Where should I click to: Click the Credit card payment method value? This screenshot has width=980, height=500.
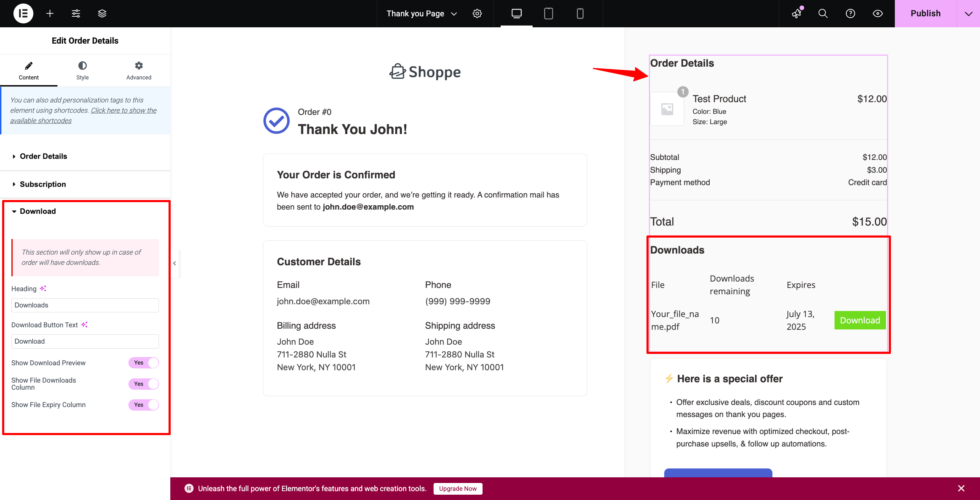867,183
